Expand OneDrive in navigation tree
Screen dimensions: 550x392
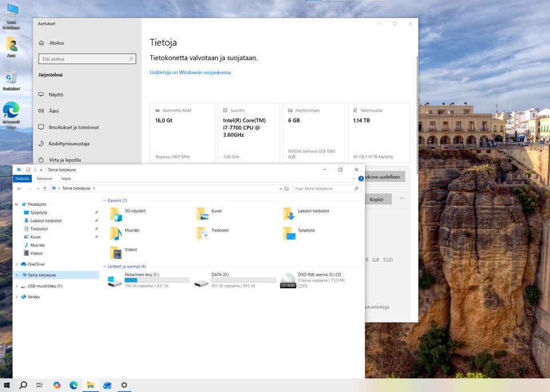(16, 264)
